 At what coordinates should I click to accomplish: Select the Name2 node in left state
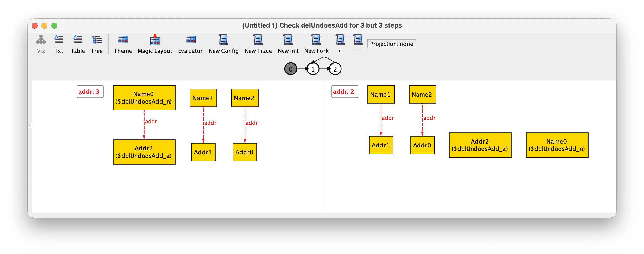coord(245,98)
